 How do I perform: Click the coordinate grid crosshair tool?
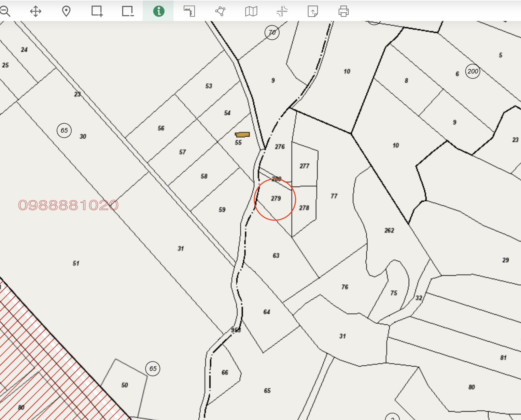click(x=282, y=11)
